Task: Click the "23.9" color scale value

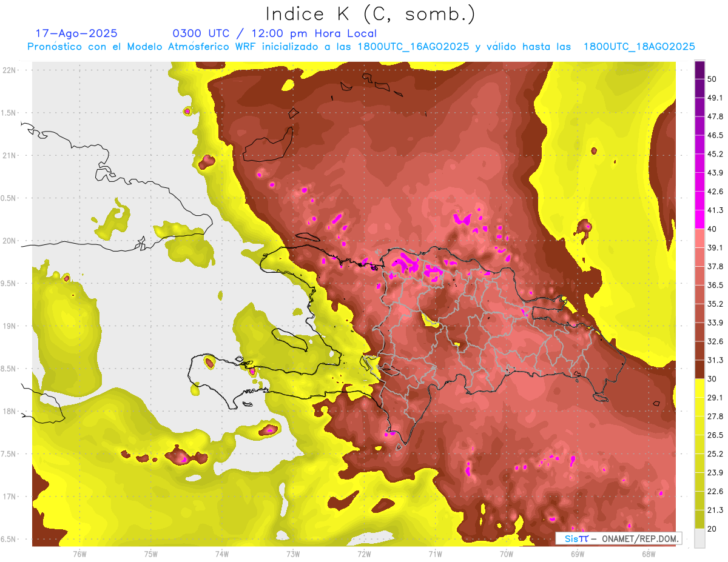Action: pyautogui.click(x=715, y=473)
